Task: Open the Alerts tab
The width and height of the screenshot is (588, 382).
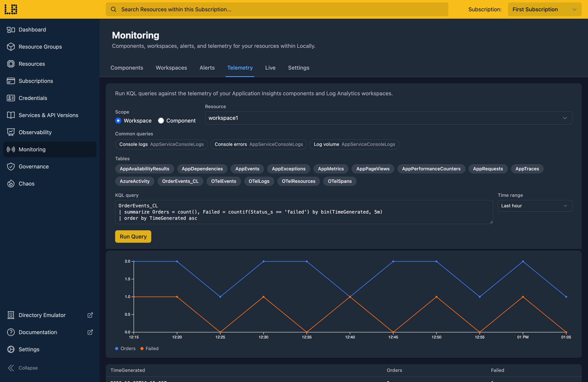Action: pos(207,68)
